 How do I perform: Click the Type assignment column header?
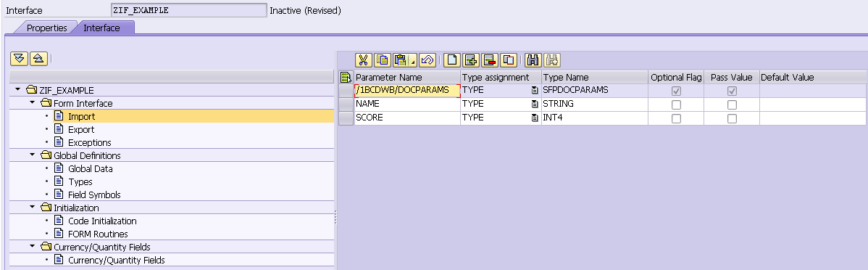tap(501, 78)
